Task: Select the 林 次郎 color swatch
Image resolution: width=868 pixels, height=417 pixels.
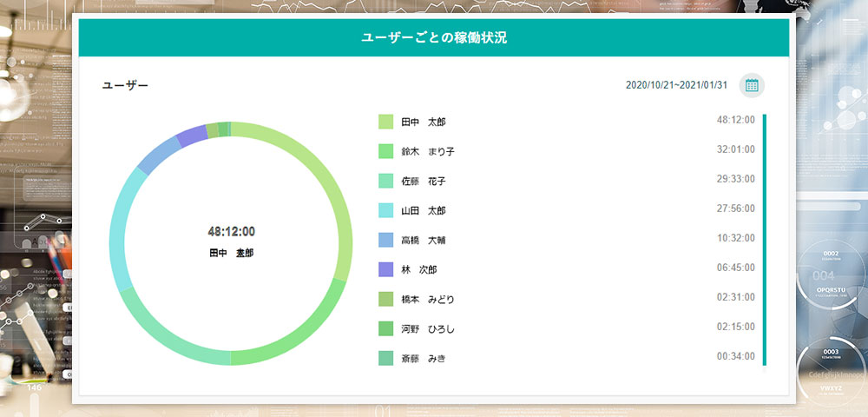Action: point(386,269)
